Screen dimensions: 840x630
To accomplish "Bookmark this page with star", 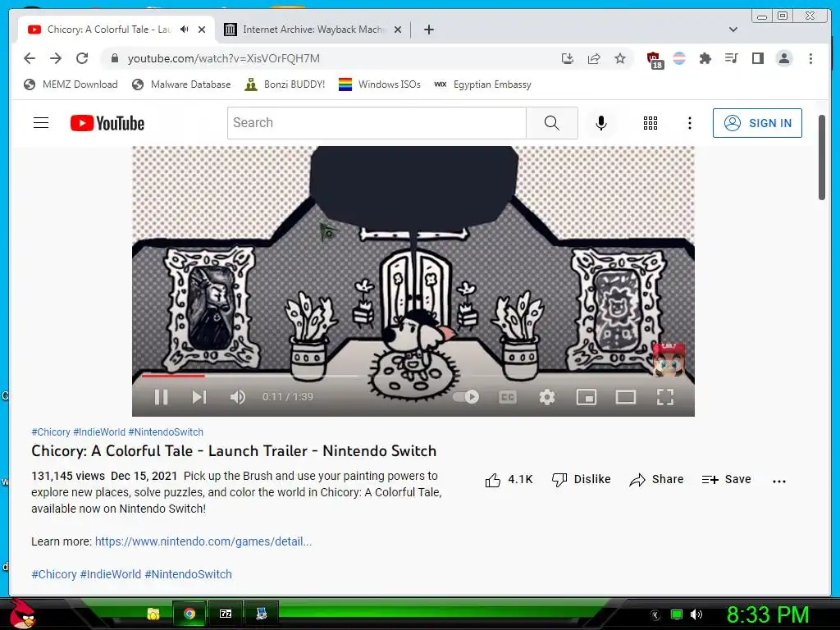I will pos(620,58).
